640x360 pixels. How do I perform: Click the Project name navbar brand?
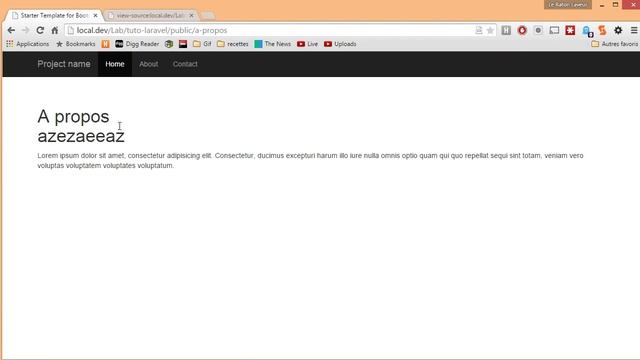pos(64,64)
